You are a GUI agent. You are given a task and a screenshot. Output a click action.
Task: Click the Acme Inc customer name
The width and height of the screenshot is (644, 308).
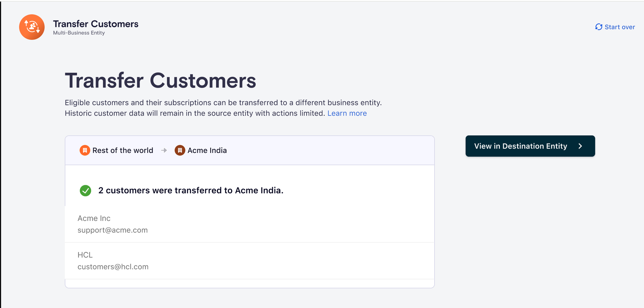(94, 218)
